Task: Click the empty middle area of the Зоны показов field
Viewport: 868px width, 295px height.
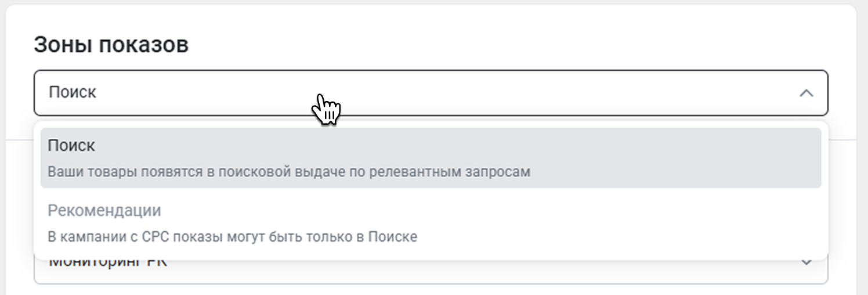Action: (522, 93)
